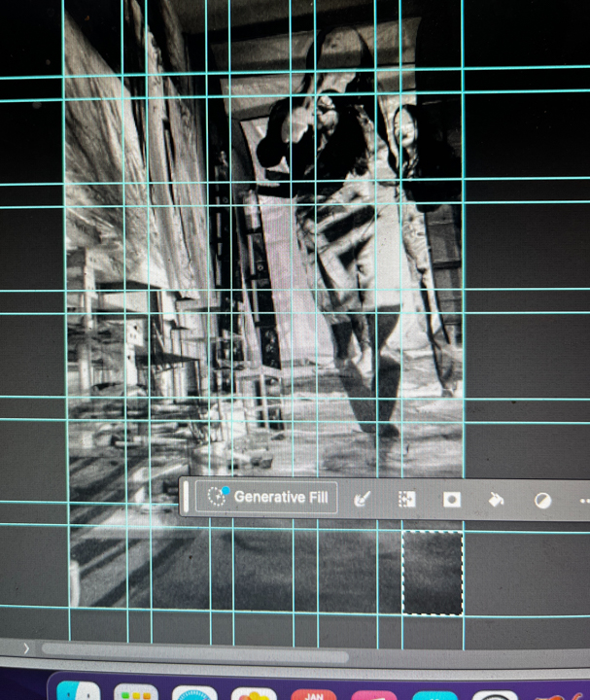
Task: Open the Calendar icon showing JAN
Action: coord(314,694)
